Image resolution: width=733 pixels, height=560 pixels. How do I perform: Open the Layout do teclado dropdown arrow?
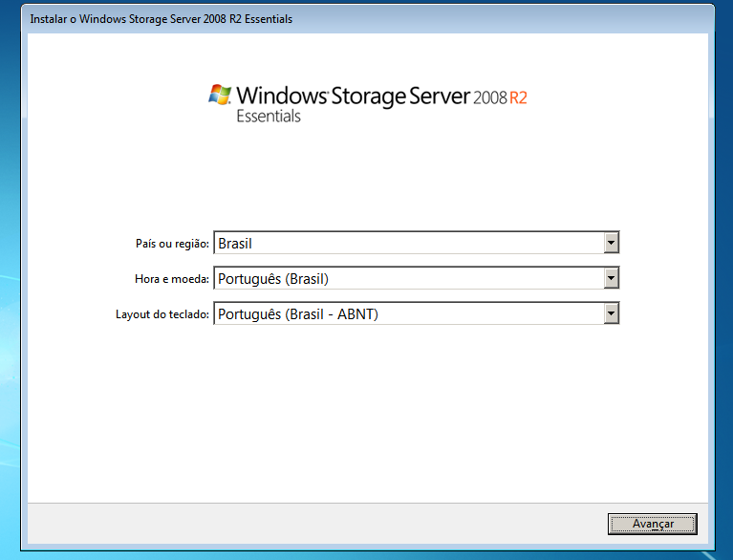point(611,313)
